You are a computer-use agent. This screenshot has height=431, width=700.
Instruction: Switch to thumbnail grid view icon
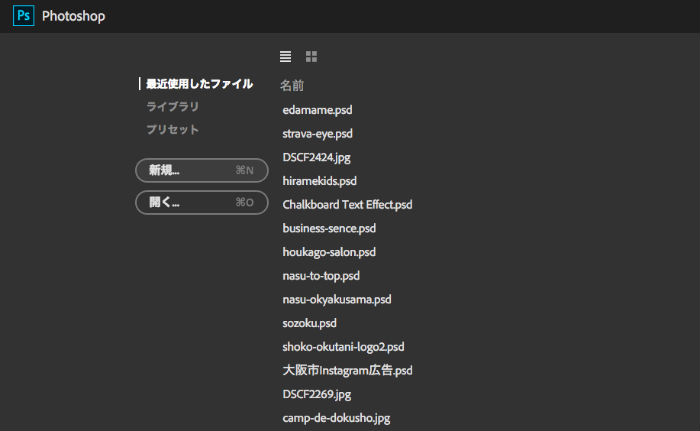tap(311, 56)
